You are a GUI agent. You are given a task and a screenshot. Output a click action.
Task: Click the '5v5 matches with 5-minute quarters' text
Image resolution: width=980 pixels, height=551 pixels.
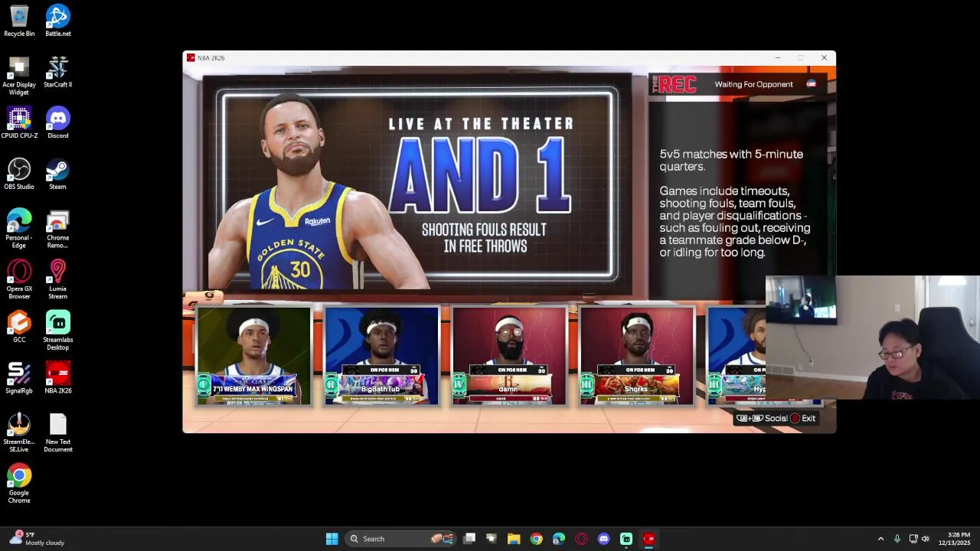(x=731, y=160)
